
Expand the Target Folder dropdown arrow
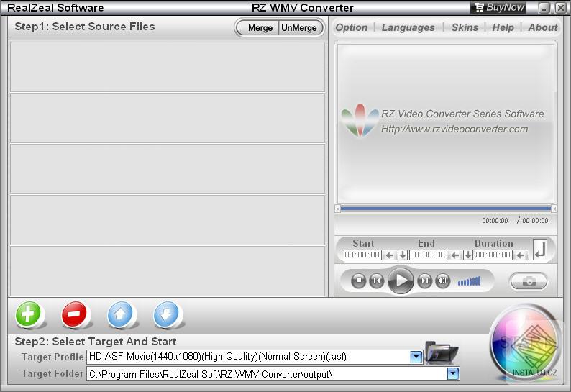452,373
